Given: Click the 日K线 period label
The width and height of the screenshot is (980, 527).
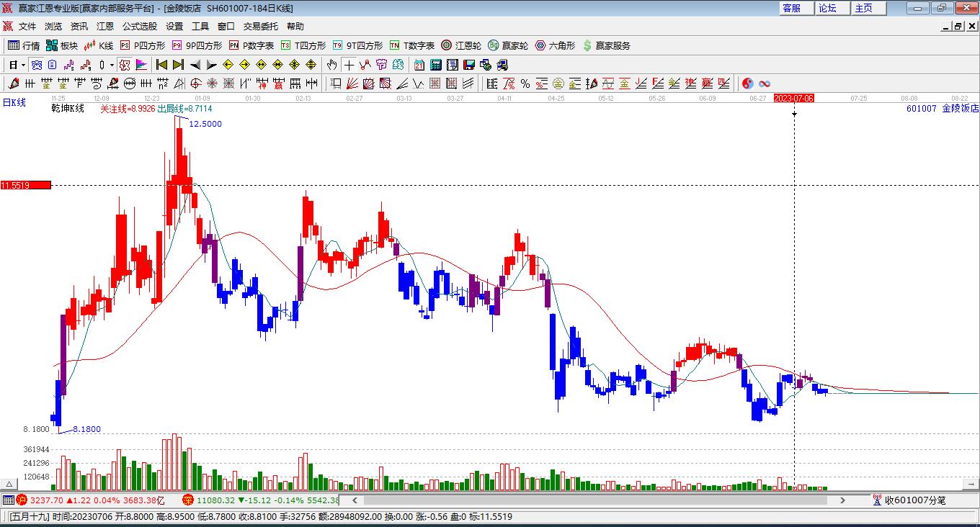Looking at the screenshot, I should pyautogui.click(x=14, y=102).
